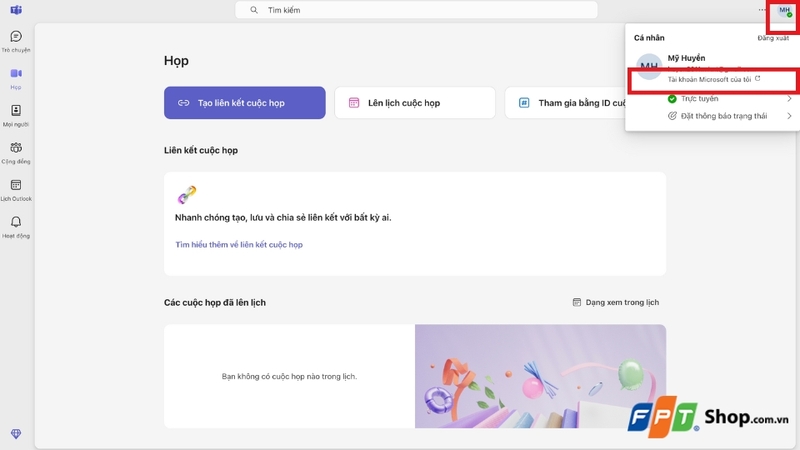Open Tài khoản Microsoft của tôi link
The height and width of the screenshot is (450, 800).
coord(713,78)
